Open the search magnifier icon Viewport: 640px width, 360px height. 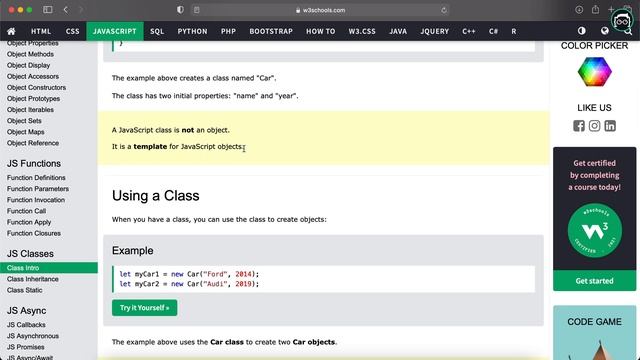[x=628, y=31]
